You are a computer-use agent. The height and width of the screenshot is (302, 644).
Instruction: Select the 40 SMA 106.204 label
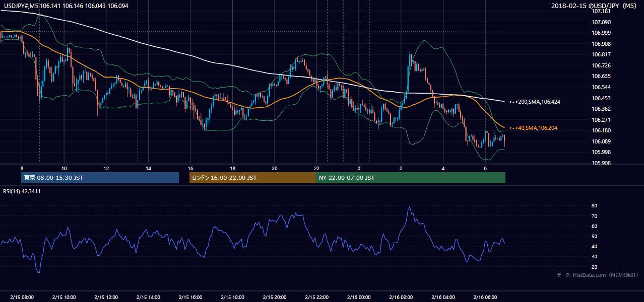click(533, 128)
